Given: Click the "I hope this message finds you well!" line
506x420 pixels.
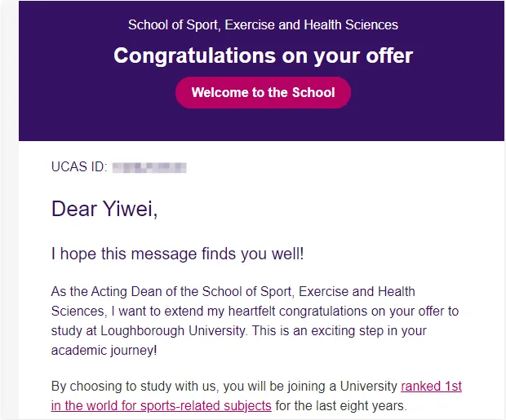Looking at the screenshot, I should [177, 254].
